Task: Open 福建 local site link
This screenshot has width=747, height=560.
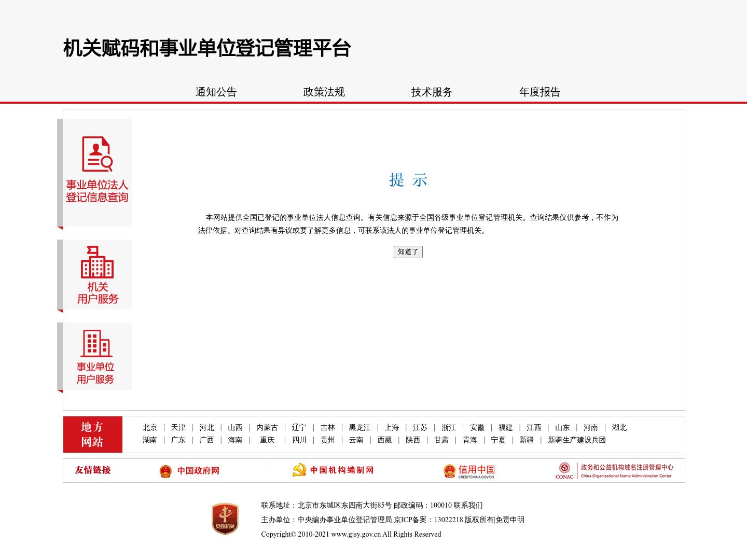Action: (506, 428)
